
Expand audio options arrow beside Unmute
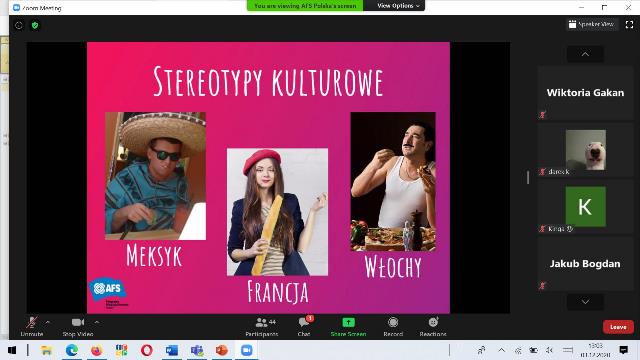(48, 322)
